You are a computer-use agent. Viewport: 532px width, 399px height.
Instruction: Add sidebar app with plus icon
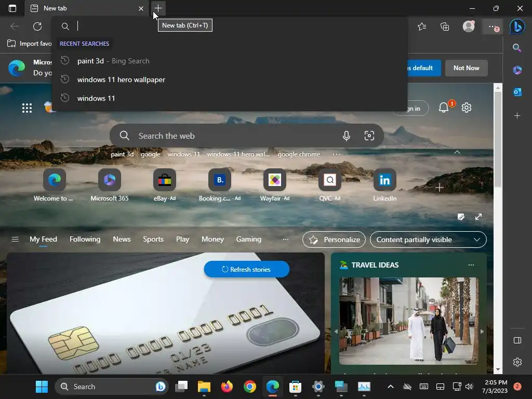(517, 116)
